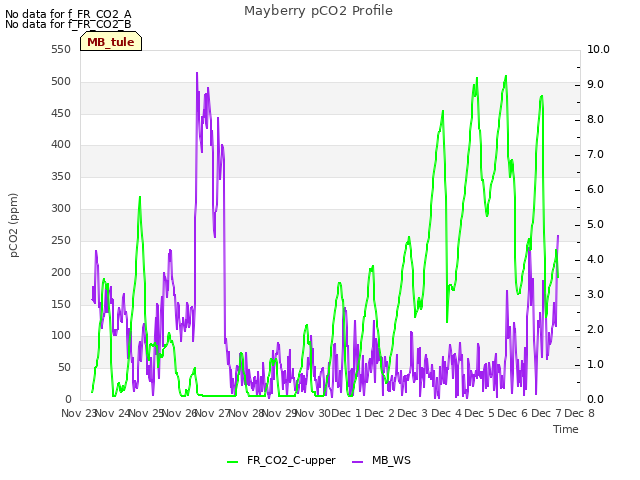Click the Dec 2 date label

pos(380,413)
